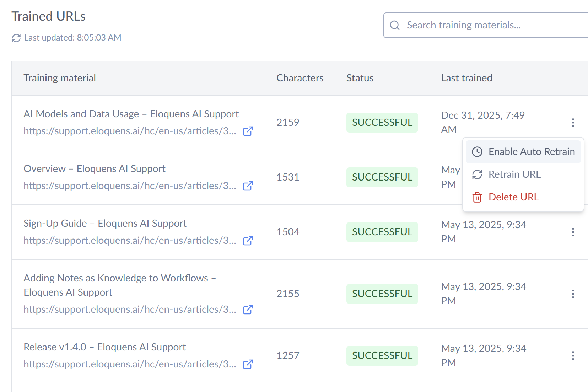Open three-dot menu for Release v1.4.0 row

pos(573,356)
